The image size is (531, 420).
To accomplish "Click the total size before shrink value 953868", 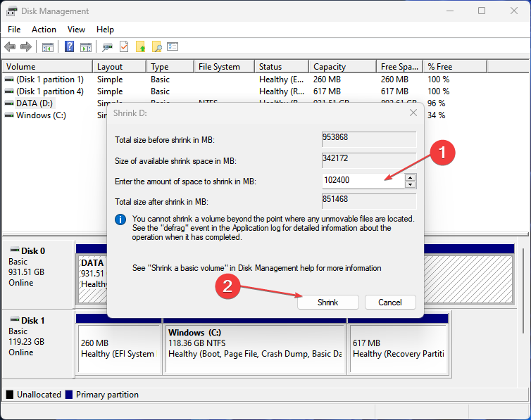I will click(x=369, y=139).
